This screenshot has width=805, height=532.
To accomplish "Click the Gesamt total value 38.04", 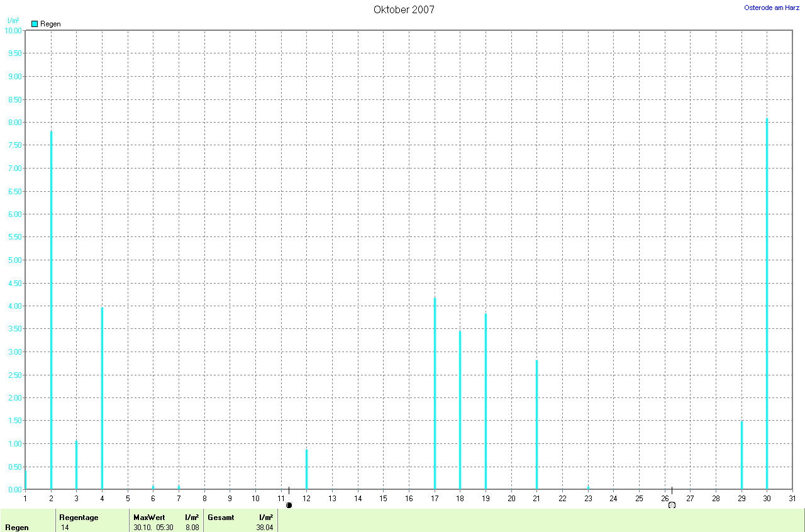I will pos(265,528).
